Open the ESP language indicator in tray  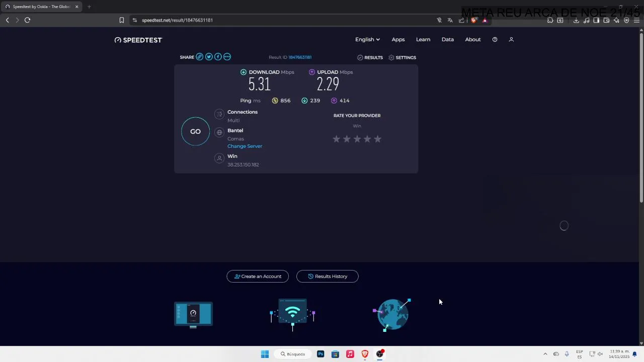click(580, 354)
